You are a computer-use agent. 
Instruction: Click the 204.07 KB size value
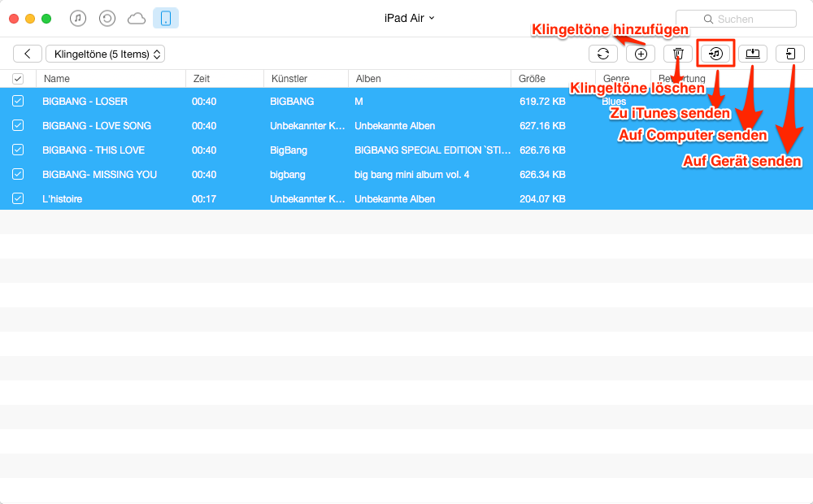tap(542, 199)
